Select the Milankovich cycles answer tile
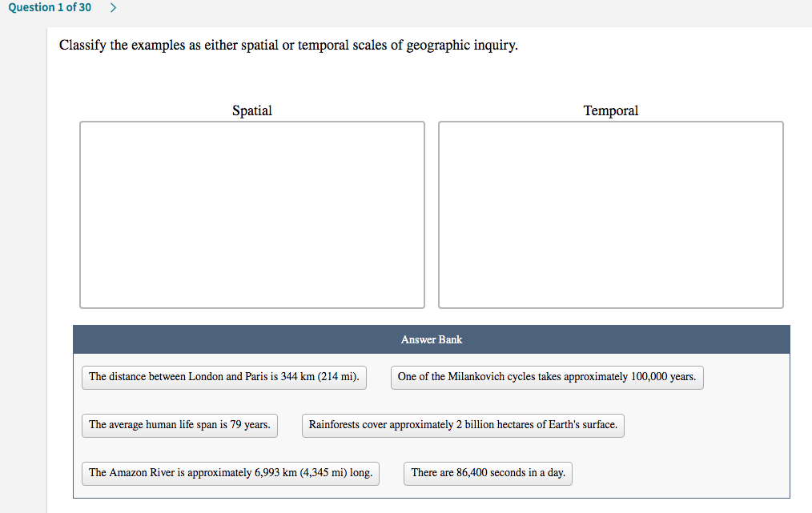 point(547,378)
